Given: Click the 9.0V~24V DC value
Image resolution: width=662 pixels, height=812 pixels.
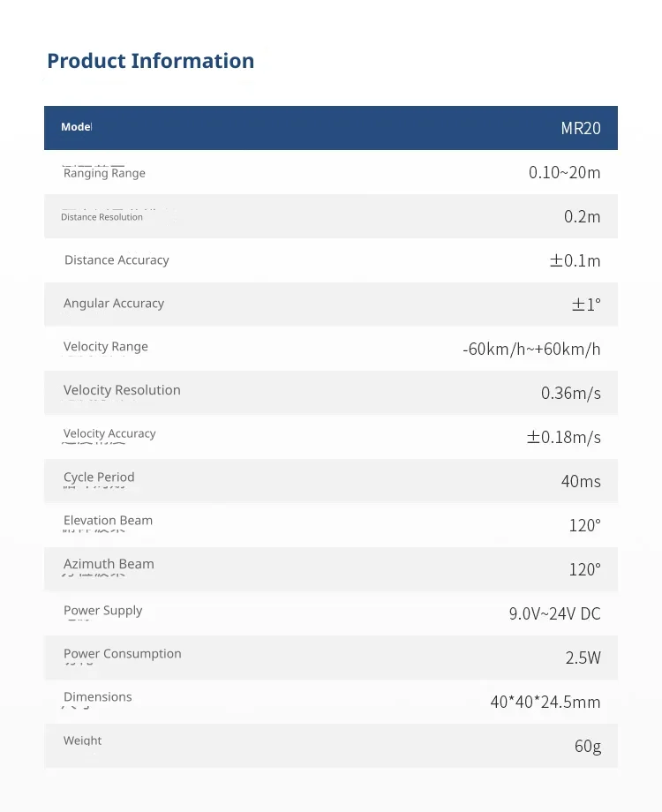Looking at the screenshot, I should [555, 613].
